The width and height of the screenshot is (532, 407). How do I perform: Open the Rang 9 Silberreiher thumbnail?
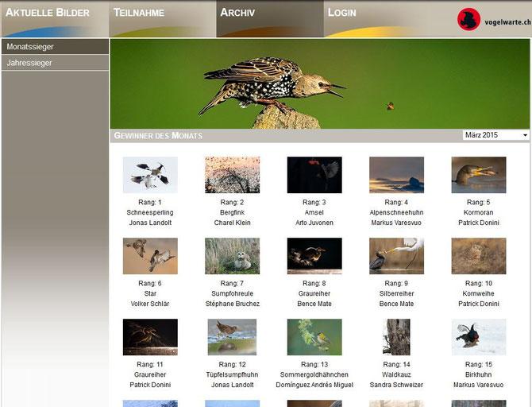[x=397, y=256]
